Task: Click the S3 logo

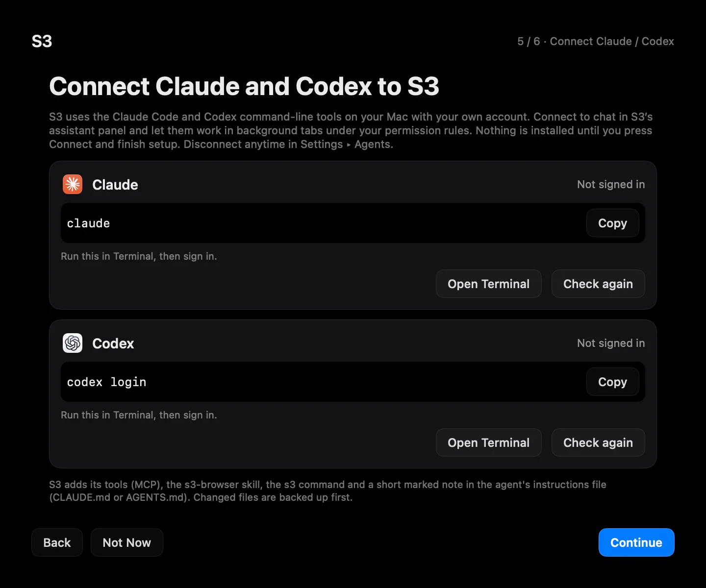Action: 42,41
